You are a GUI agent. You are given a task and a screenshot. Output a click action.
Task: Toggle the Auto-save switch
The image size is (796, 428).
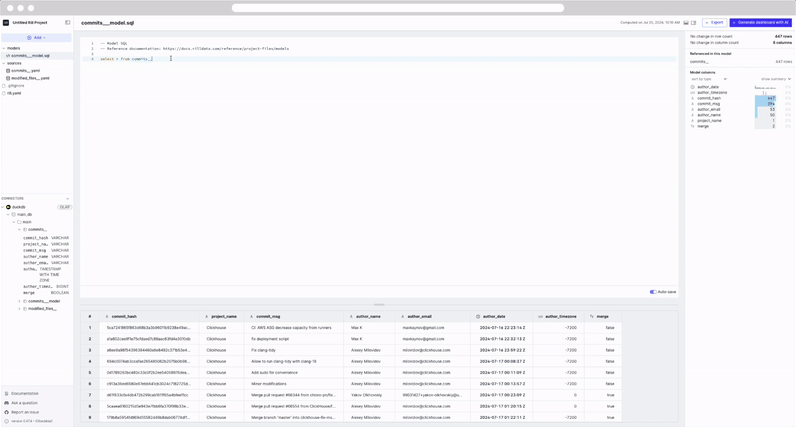(x=653, y=292)
